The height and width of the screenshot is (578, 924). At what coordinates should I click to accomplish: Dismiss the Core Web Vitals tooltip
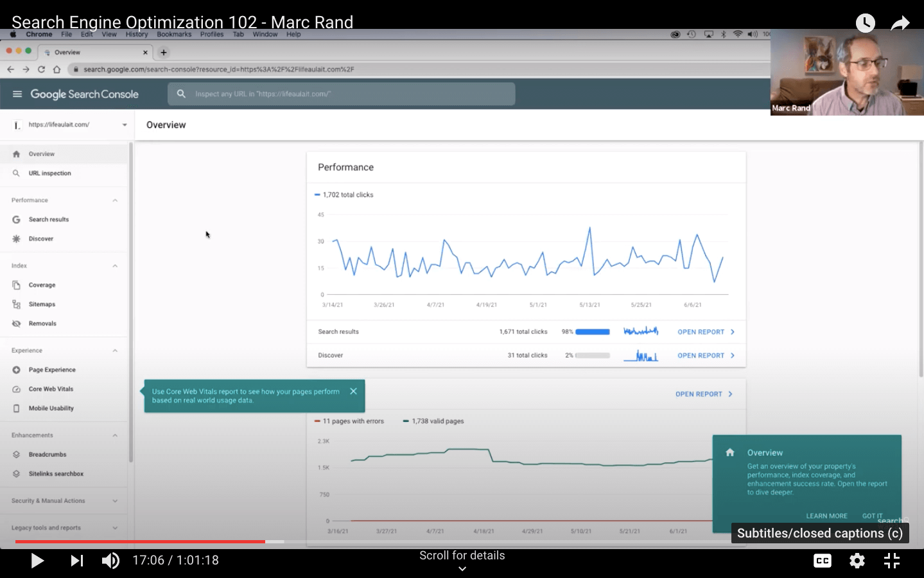pyautogui.click(x=353, y=391)
